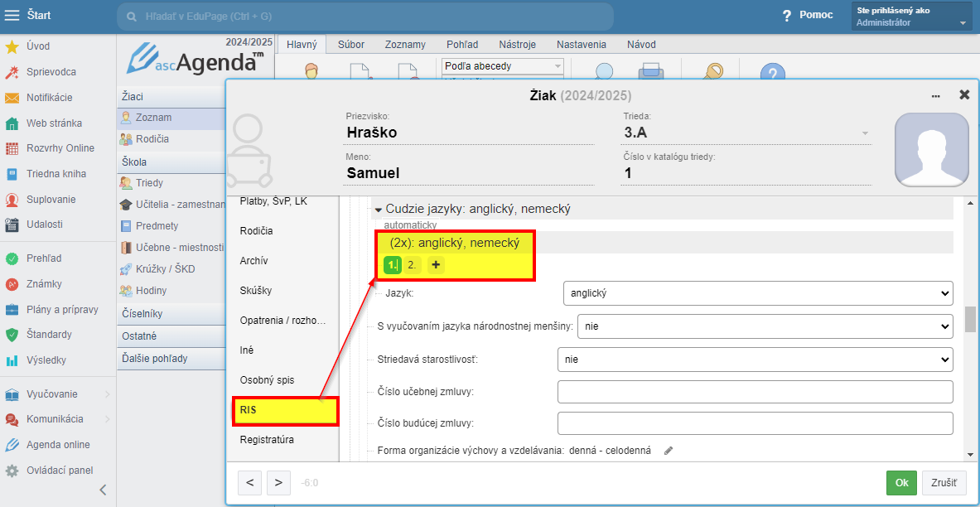The height and width of the screenshot is (507, 980).
Task: Switch to language entry 2
Action: [x=412, y=265]
